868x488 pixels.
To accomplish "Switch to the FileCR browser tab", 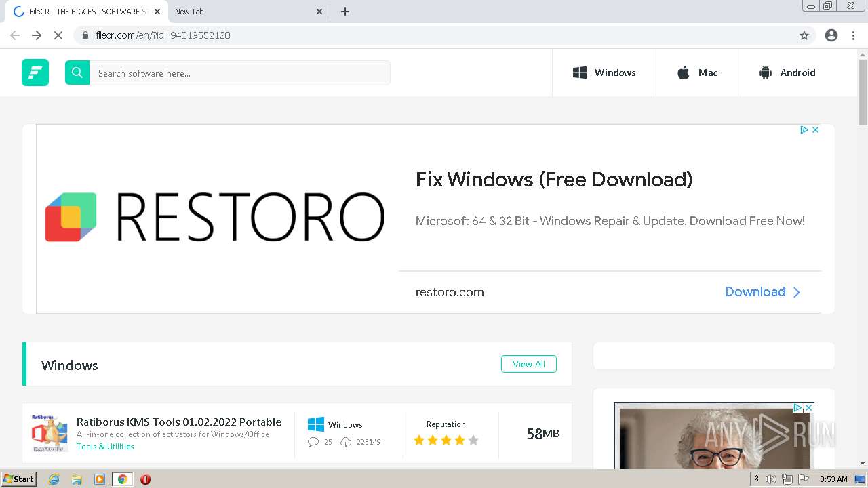I will pyautogui.click(x=87, y=12).
